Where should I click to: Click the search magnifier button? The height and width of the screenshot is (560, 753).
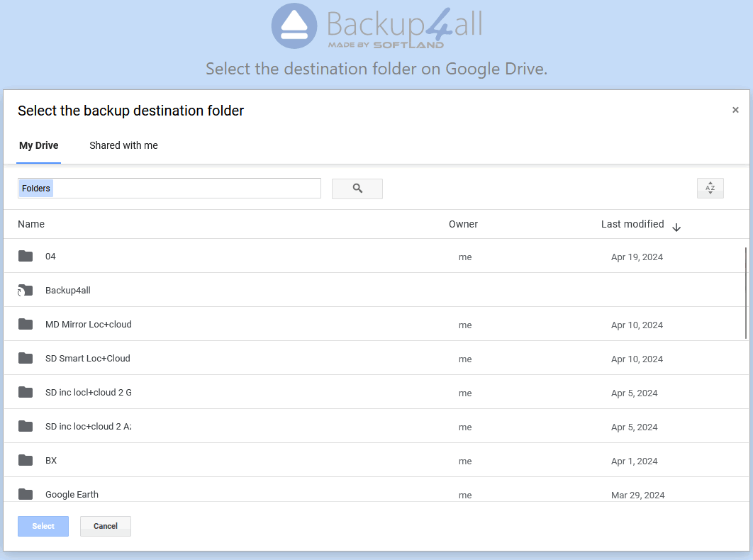(x=357, y=189)
